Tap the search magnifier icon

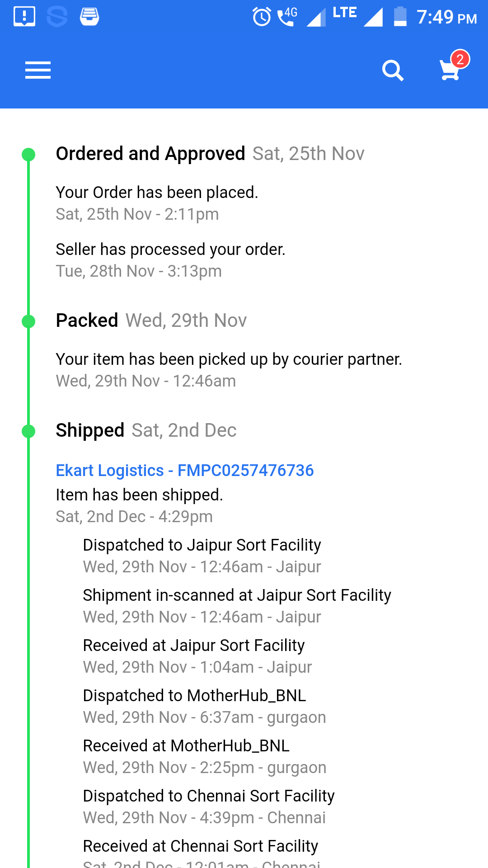coord(393,71)
